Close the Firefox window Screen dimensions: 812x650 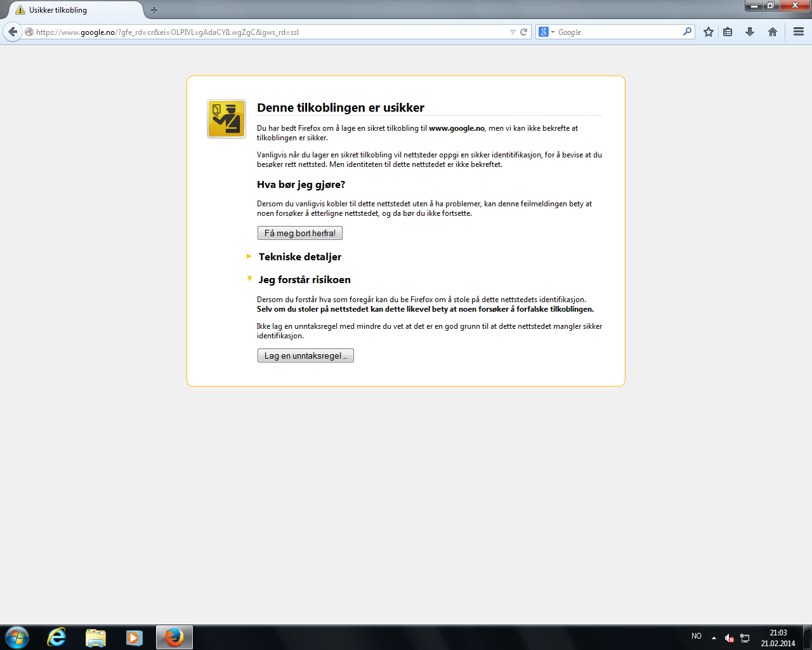click(796, 6)
